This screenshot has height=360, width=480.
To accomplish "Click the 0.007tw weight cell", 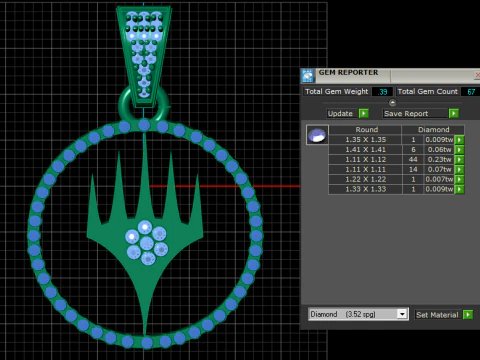I will point(439,179).
